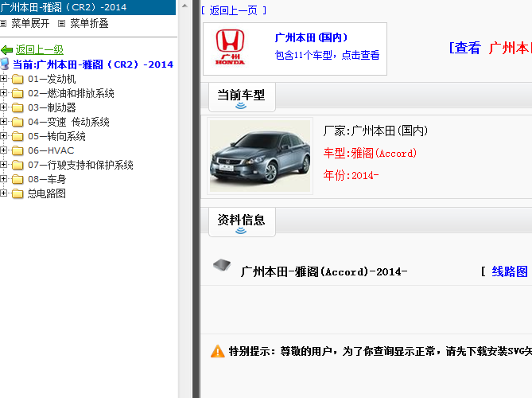Click the left panel scrollbar up arrow
This screenshot has height=398, width=532.
pos(184,6)
